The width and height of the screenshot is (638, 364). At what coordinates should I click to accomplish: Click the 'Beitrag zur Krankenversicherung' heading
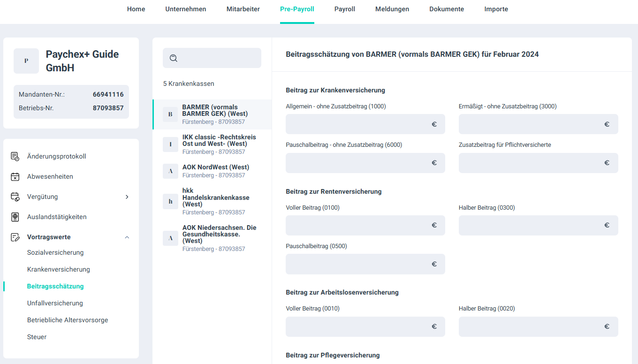[x=335, y=90]
